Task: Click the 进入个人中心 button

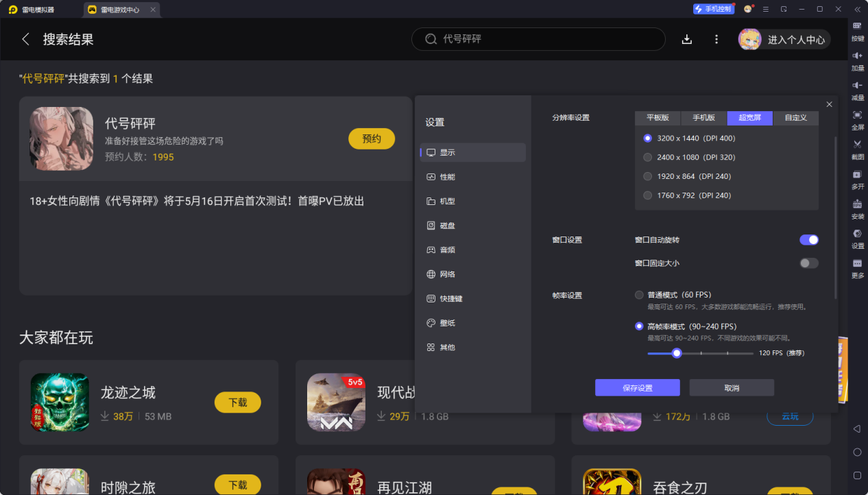Action: [x=784, y=39]
